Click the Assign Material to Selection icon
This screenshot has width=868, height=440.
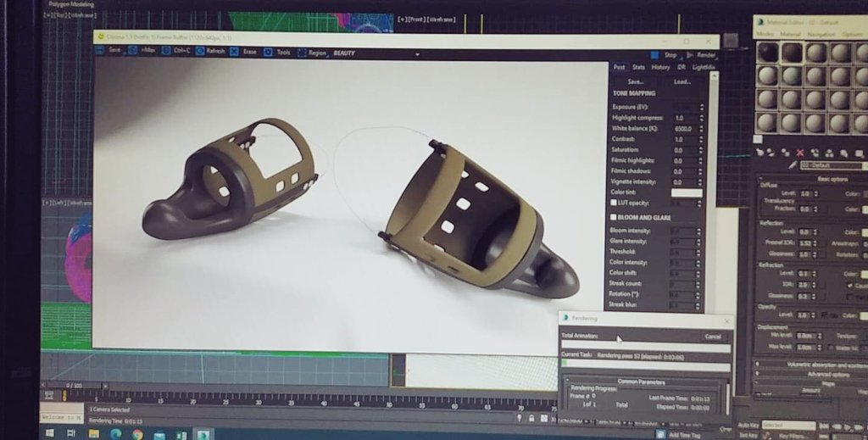tap(786, 153)
